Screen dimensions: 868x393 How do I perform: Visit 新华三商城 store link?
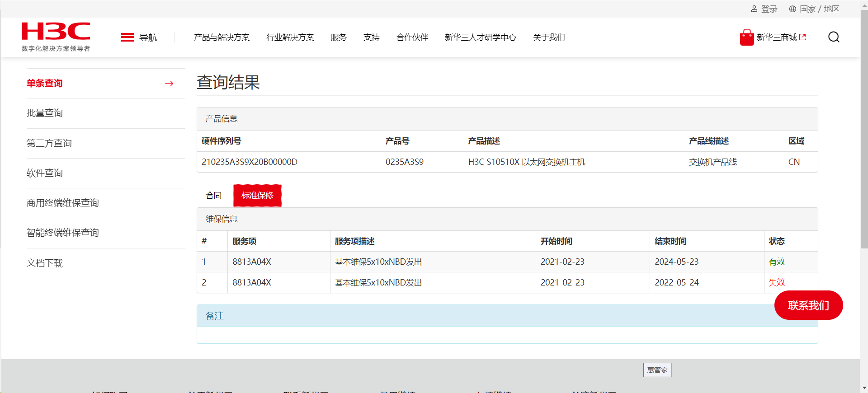[777, 37]
